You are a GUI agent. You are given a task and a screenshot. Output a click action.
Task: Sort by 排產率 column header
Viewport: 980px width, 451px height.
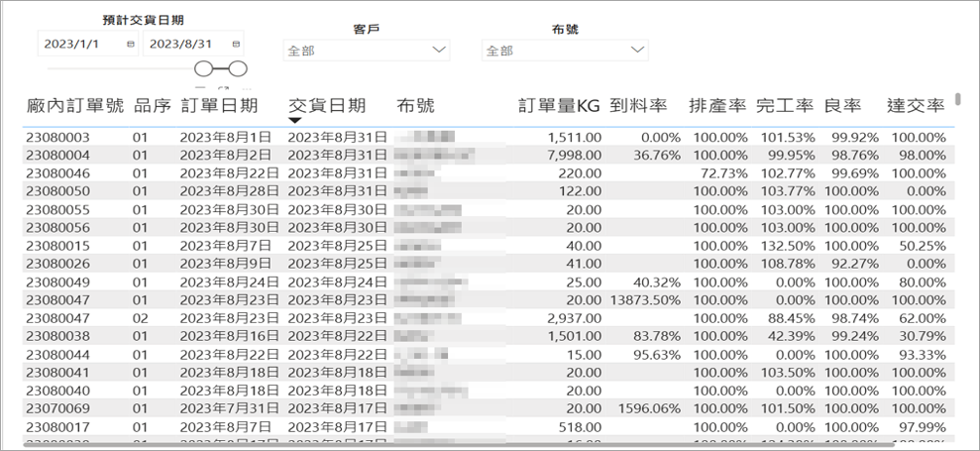click(718, 106)
